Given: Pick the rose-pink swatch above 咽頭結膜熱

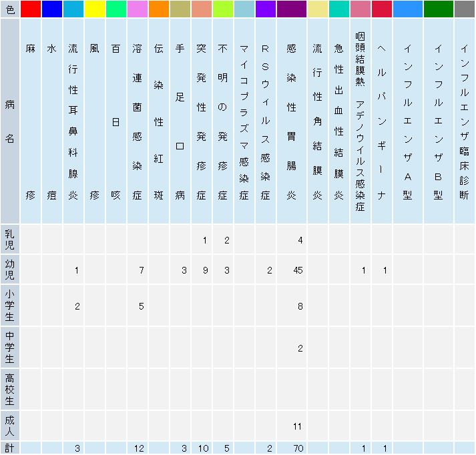Looking at the screenshot, I should (x=361, y=9).
